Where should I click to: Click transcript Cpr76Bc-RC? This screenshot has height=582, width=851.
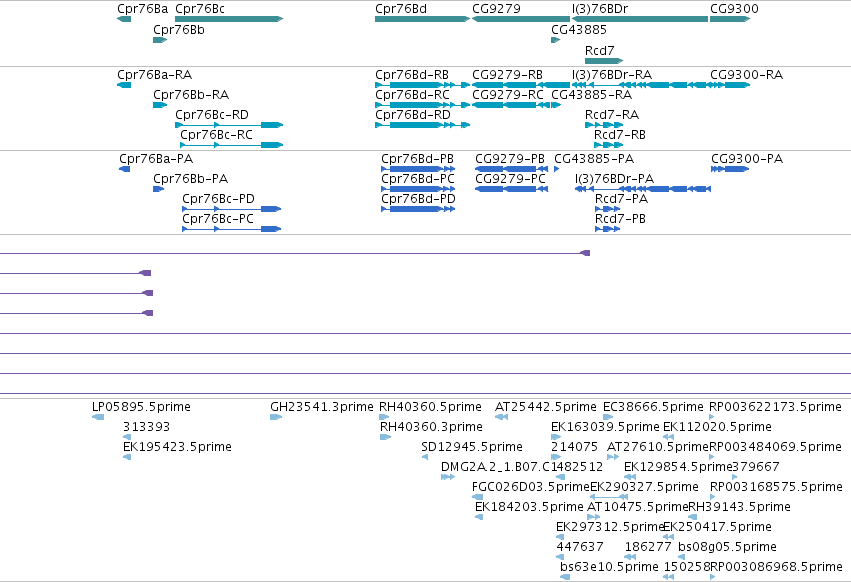(232, 145)
